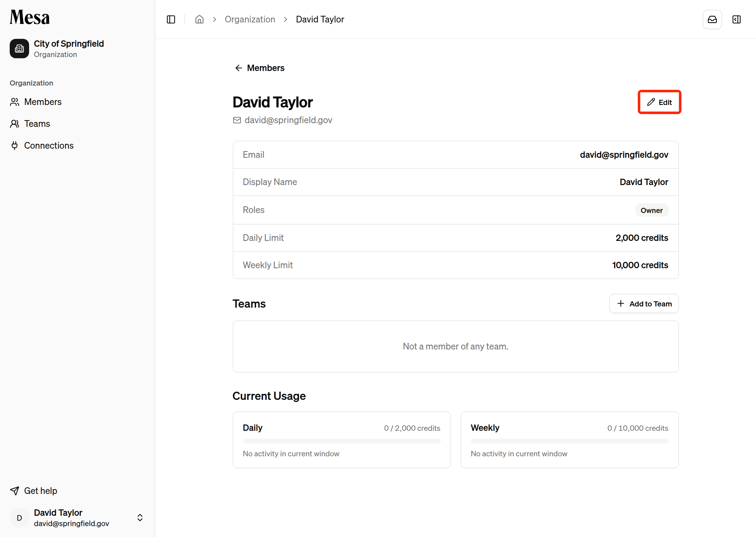The image size is (756, 537).
Task: Click the back arrow beside Members
Action: (x=239, y=68)
